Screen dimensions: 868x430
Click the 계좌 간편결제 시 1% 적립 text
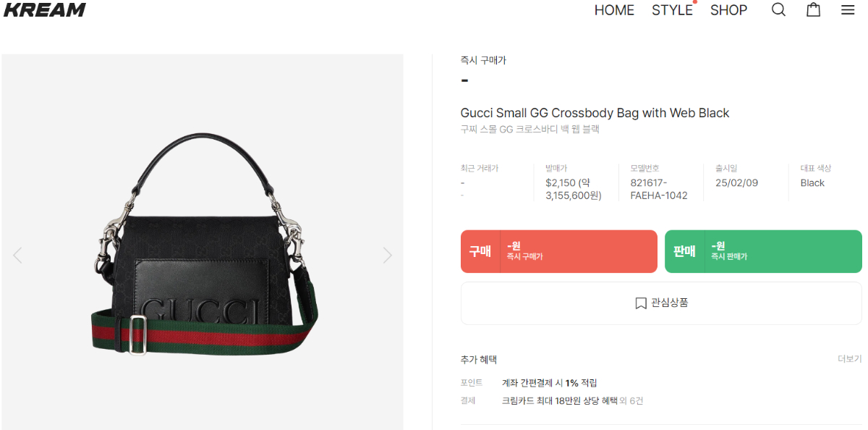click(550, 383)
